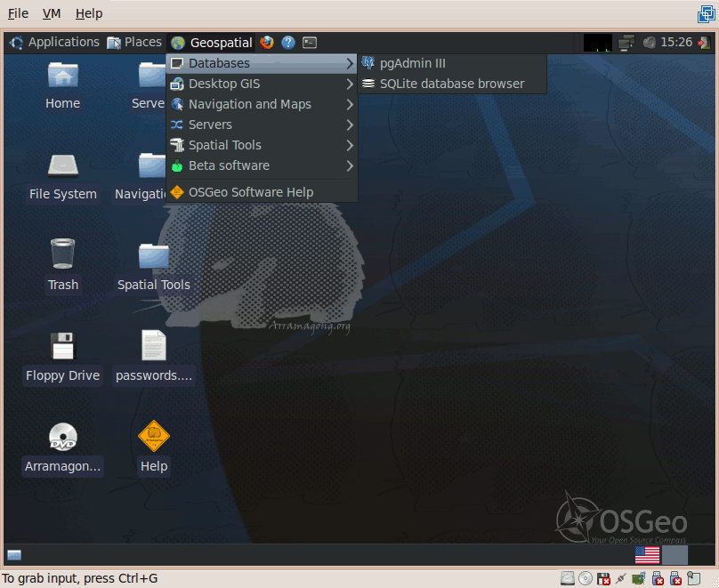This screenshot has width=719, height=588.
Task: Click the VM fullscreen icon at top right
Action: click(707, 13)
